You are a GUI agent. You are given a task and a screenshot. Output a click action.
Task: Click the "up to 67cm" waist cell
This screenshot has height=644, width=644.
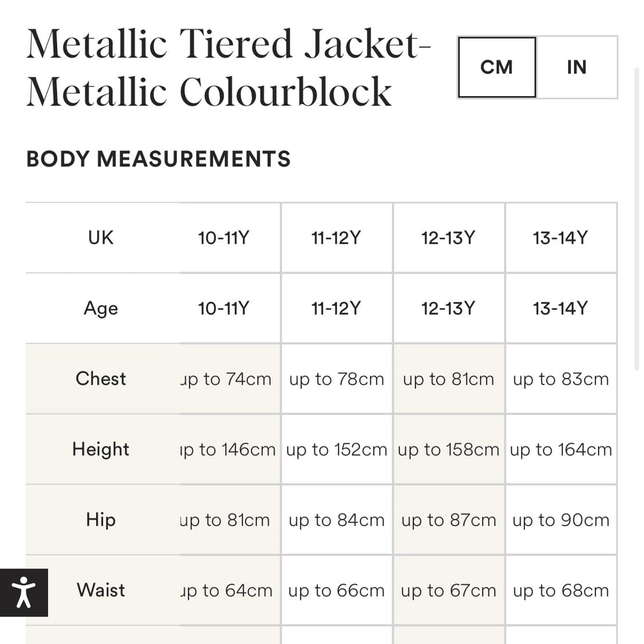point(449,590)
